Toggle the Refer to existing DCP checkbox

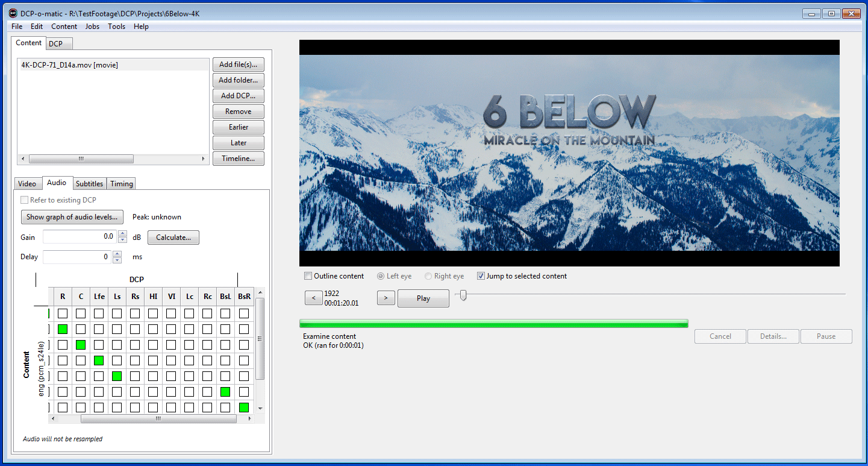point(25,200)
